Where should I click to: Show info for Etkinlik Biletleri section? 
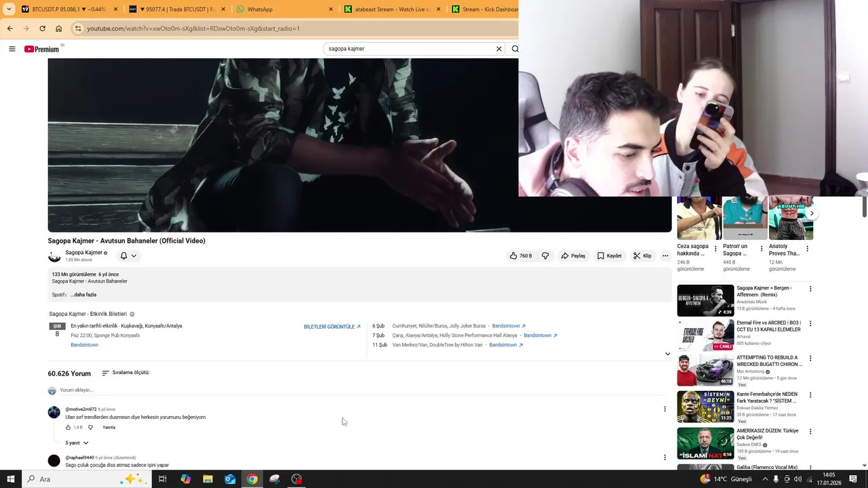[132, 314]
